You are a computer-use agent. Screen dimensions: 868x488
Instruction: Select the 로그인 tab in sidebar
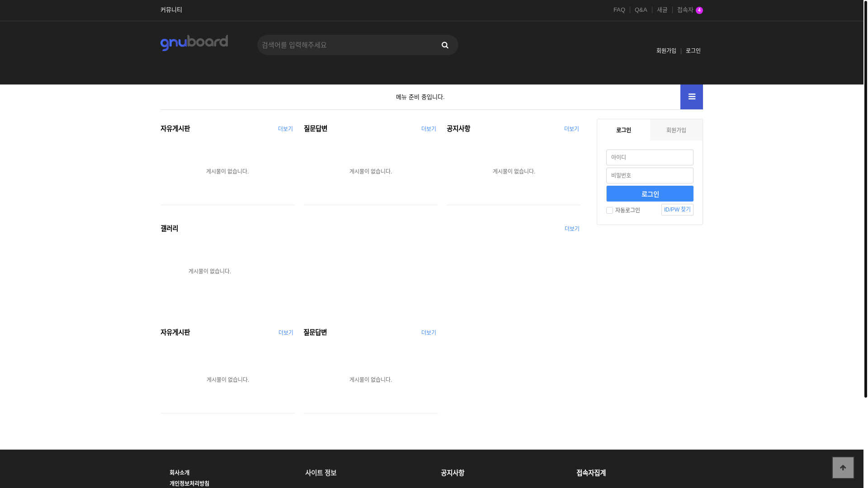click(x=623, y=130)
